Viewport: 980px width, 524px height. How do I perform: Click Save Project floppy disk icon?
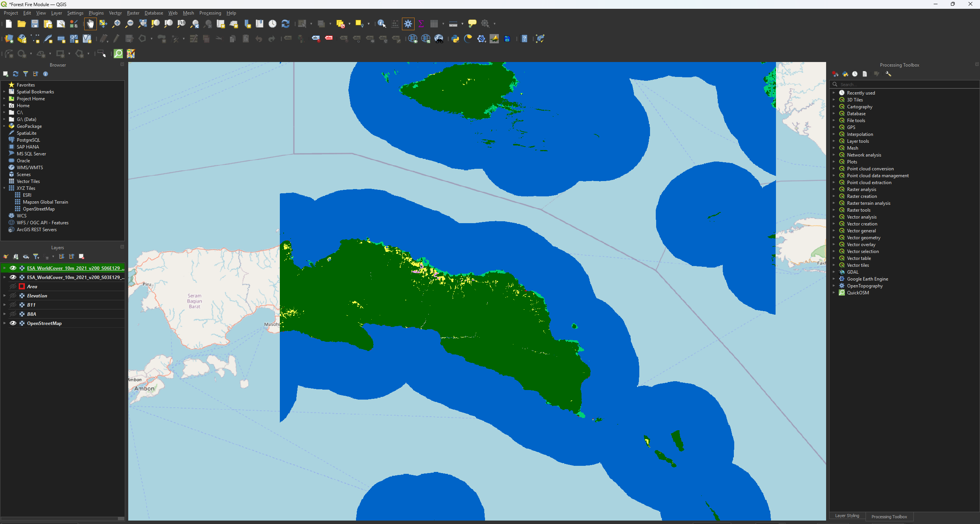pyautogui.click(x=34, y=24)
